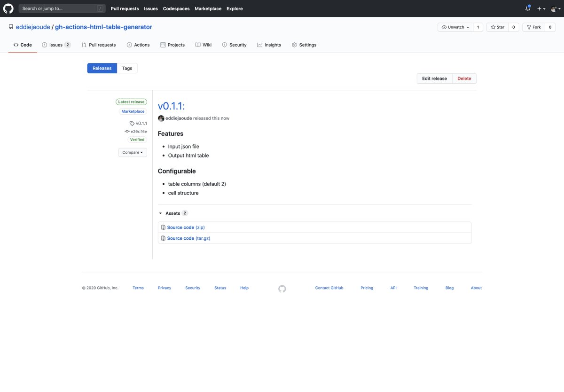Open the footer About link
The height and width of the screenshot is (392, 564).
477,288
